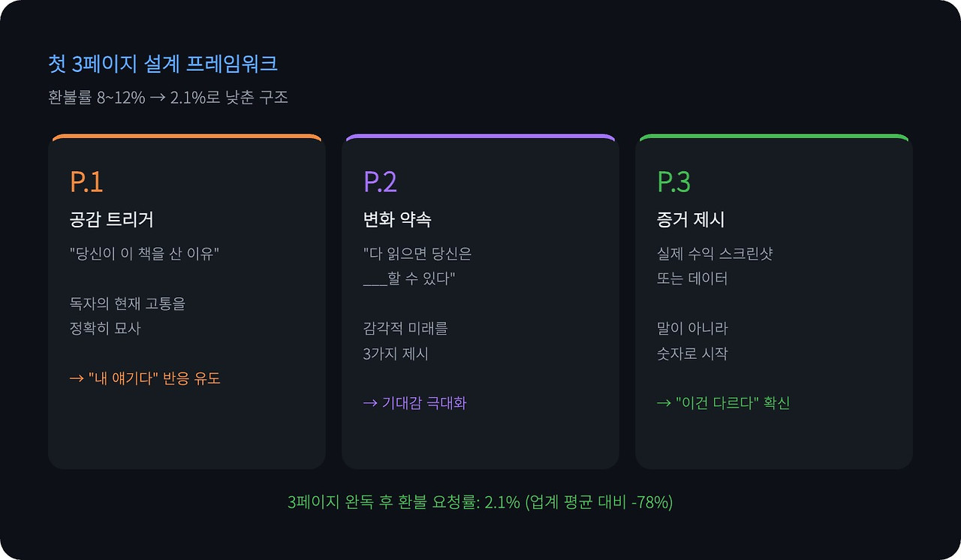Click the text 독자의 현재 고통을
This screenshot has width=961, height=560.
pos(127,303)
